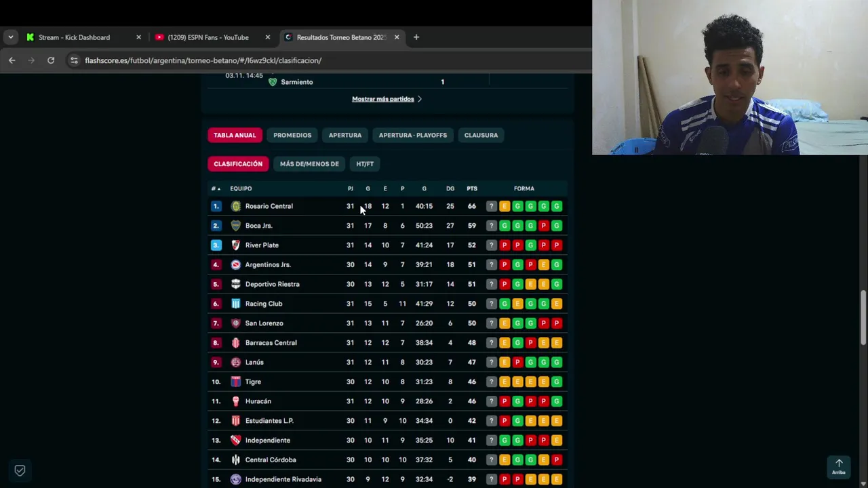Open Racing Club team link
The image size is (868, 488).
(264, 304)
